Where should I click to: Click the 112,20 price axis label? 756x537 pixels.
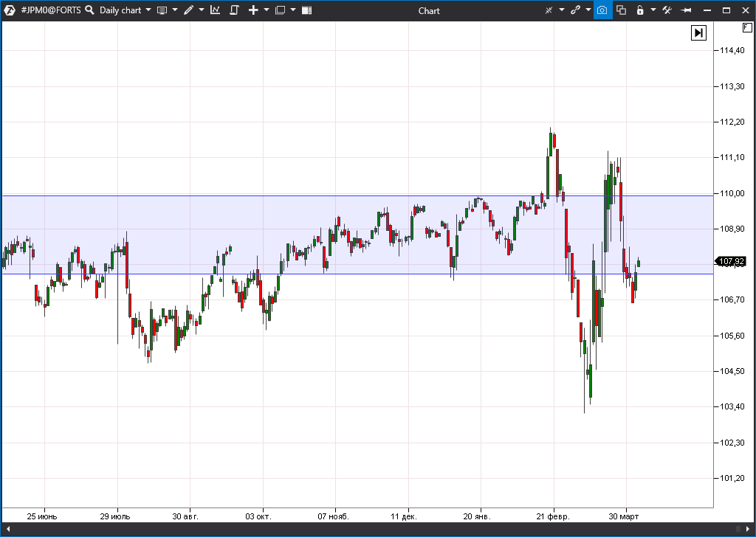(732, 122)
